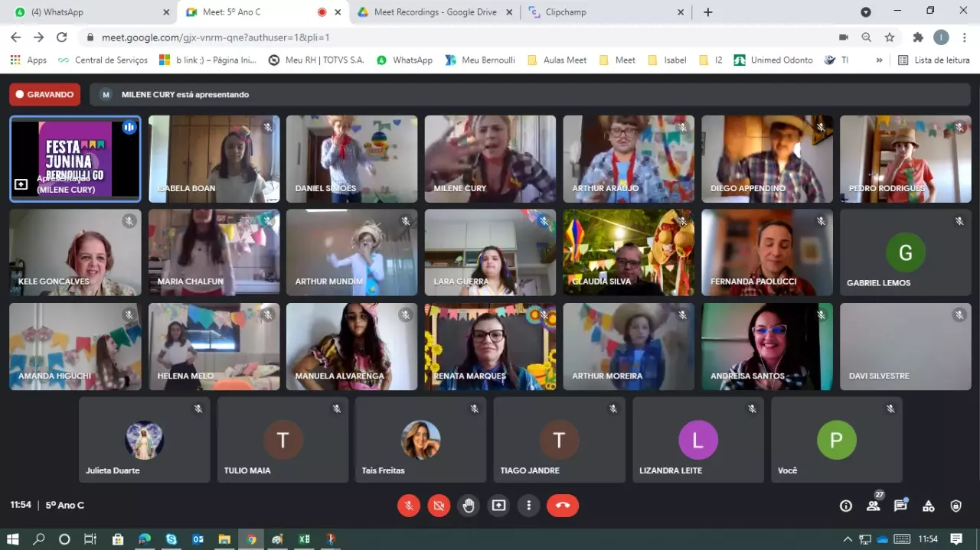Viewport: 980px width, 550px height.
Task: Open host controls shield icon
Action: [955, 506]
